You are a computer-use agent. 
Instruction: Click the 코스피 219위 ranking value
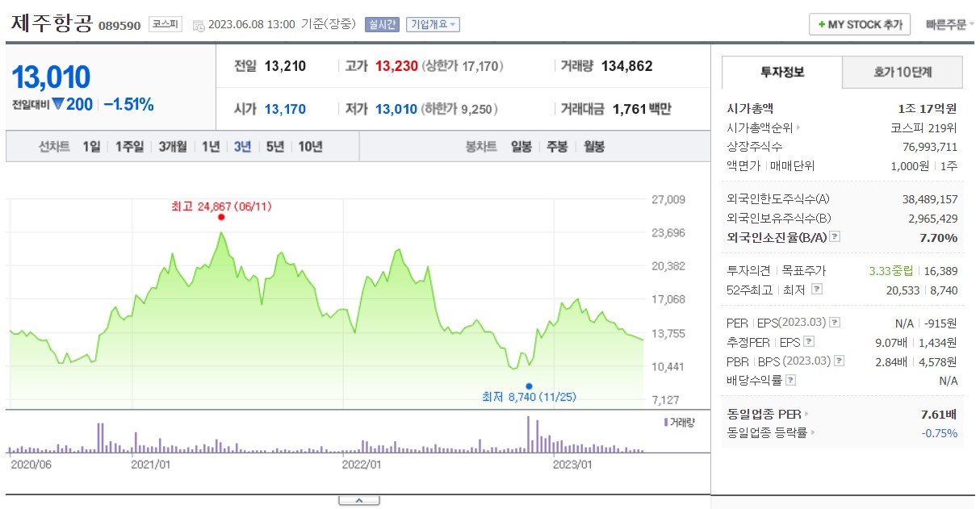tap(923, 127)
